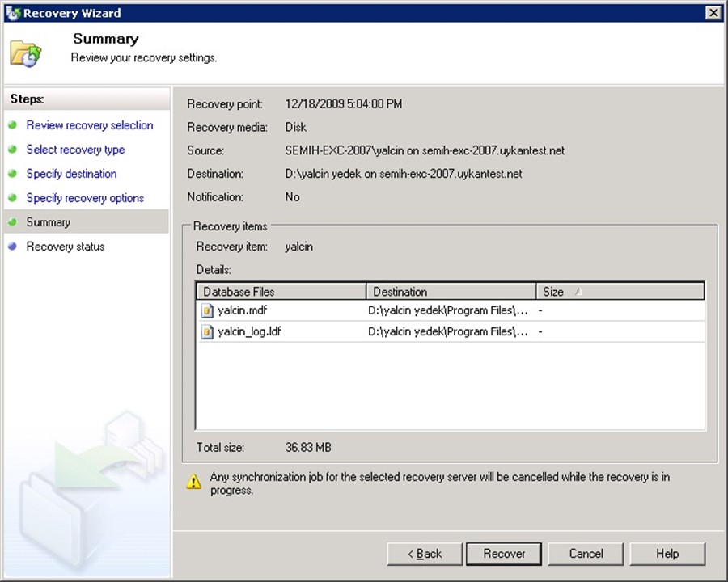Click the yellow warning triangle icon
The image size is (728, 582).
(x=194, y=482)
